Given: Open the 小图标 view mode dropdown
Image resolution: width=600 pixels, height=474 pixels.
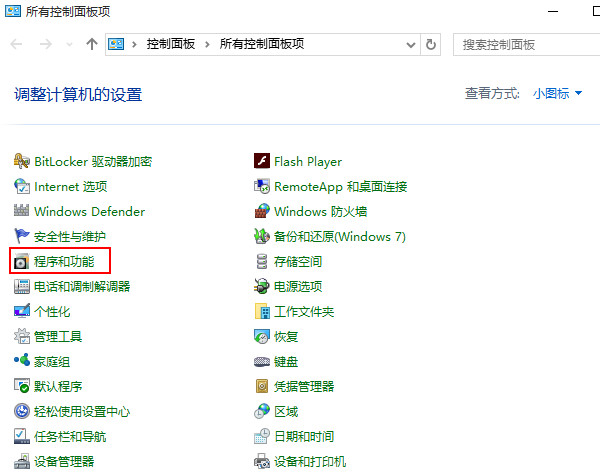Looking at the screenshot, I should [x=558, y=93].
